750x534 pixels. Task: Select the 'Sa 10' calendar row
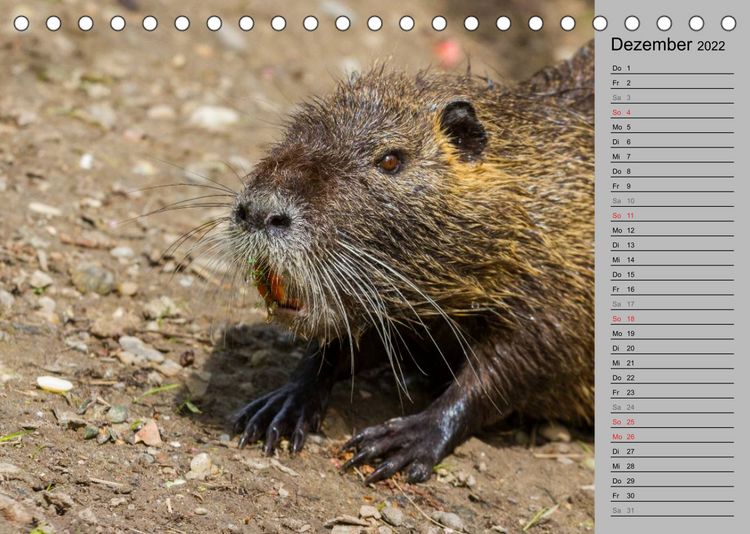672,201
